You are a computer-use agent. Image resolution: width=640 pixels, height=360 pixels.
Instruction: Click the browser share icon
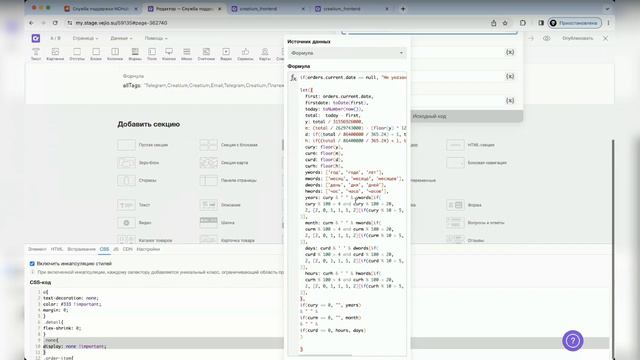pyautogui.click(x=493, y=23)
